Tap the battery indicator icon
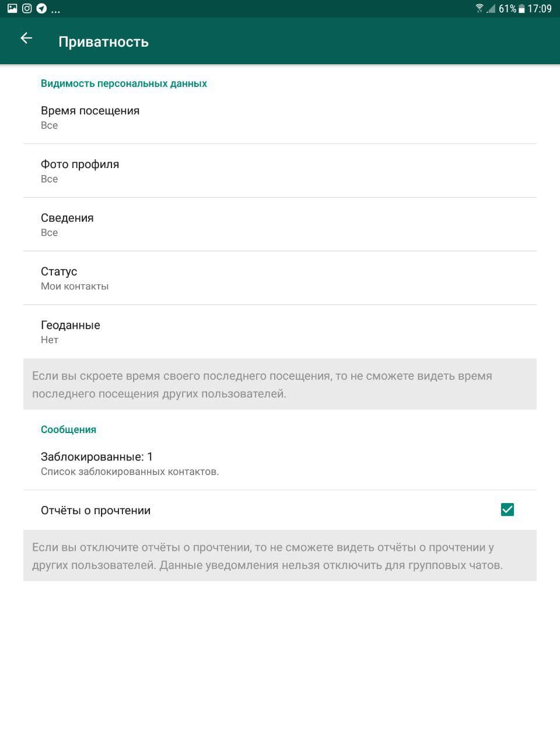This screenshot has height=747, width=560. click(521, 9)
